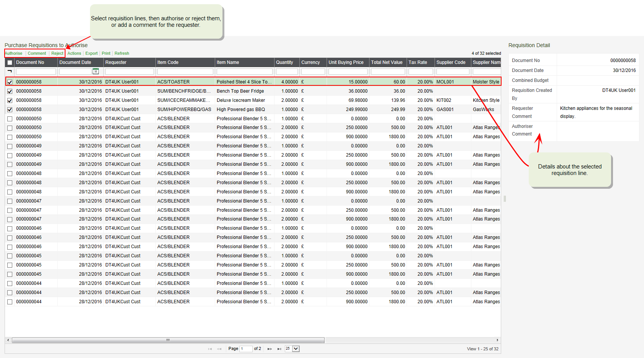Click the filter row clear icon
This screenshot has width=644, height=358.
tap(10, 71)
